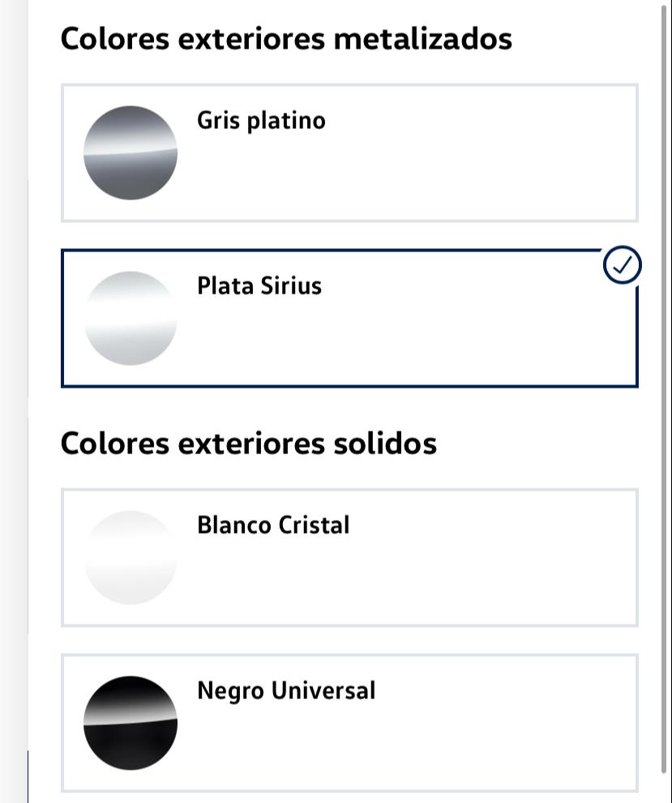Click the 'Plata Sirius' label text
672x803 pixels.
pyautogui.click(x=259, y=286)
